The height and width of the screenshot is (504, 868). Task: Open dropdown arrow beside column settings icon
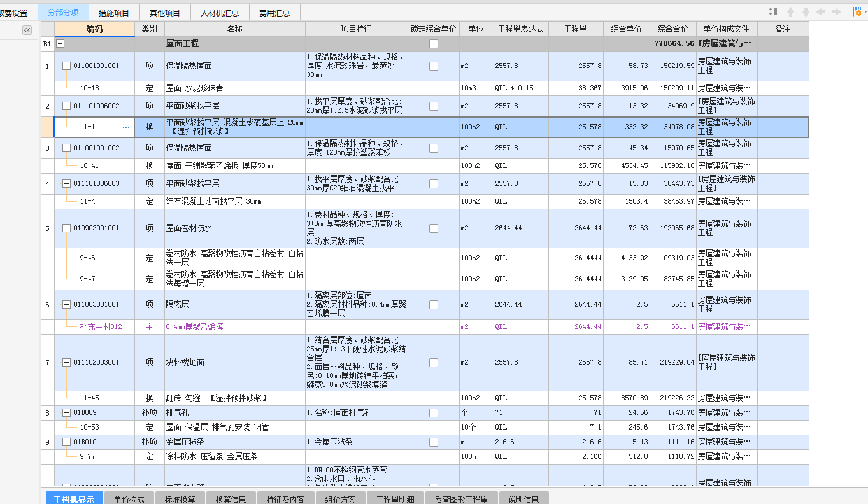click(864, 12)
